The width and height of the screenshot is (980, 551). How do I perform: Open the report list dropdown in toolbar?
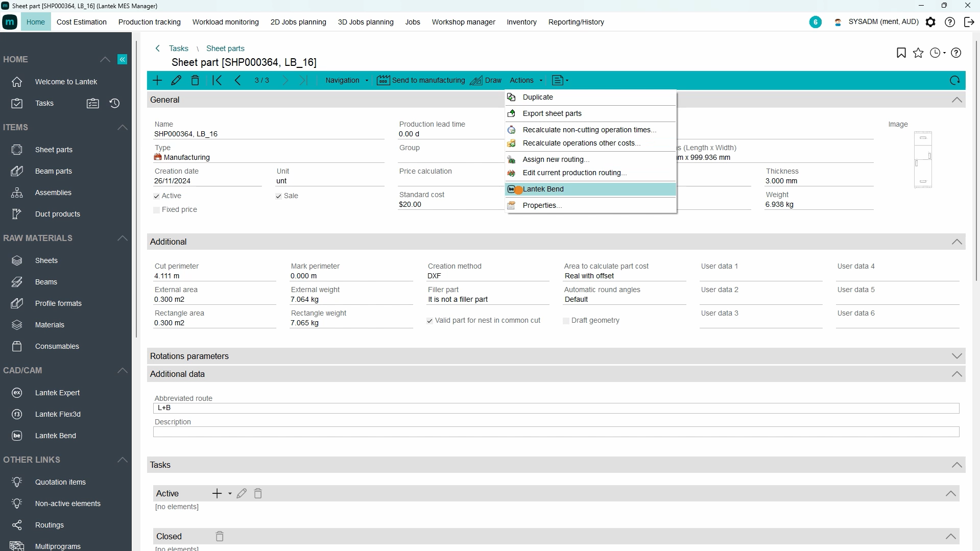[x=560, y=80]
